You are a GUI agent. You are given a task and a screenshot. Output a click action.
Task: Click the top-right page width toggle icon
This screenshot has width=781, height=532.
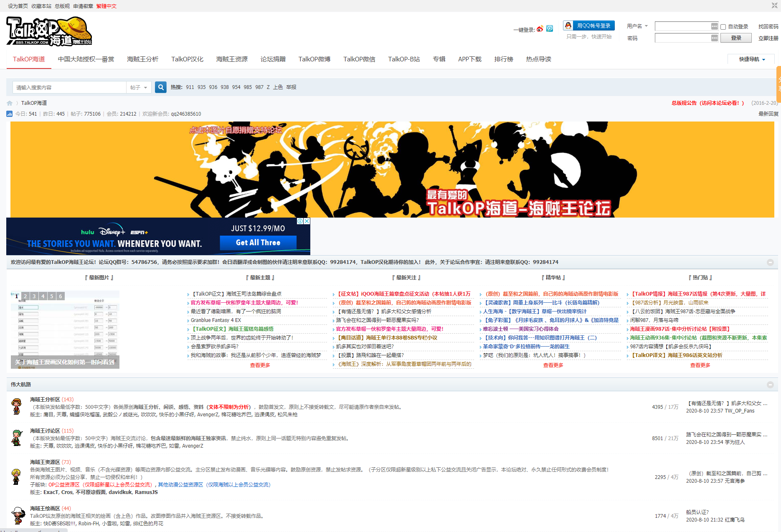774,5
